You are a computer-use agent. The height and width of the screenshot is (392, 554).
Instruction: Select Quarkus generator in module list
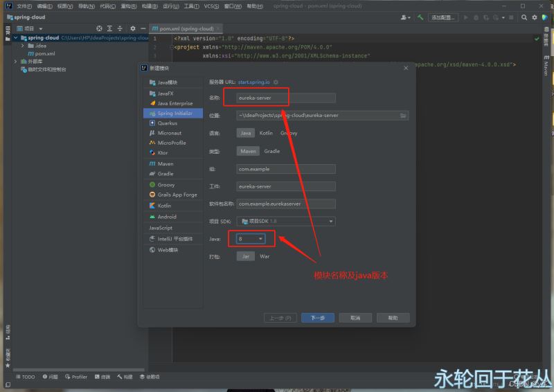coord(167,123)
